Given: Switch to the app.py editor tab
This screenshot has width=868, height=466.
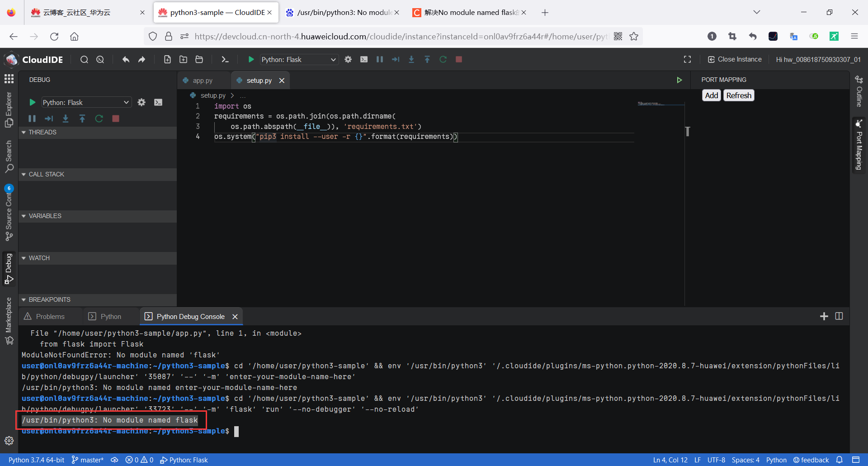Looking at the screenshot, I should point(203,80).
